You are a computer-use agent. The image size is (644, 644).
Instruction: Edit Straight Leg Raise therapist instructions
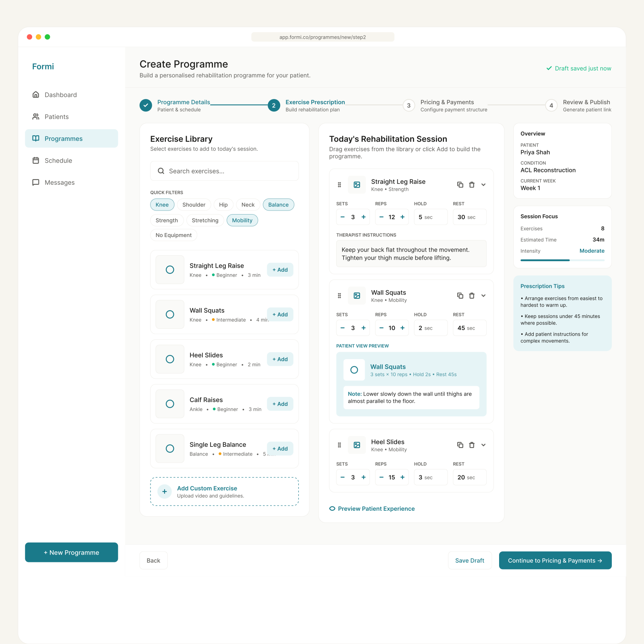coord(411,254)
